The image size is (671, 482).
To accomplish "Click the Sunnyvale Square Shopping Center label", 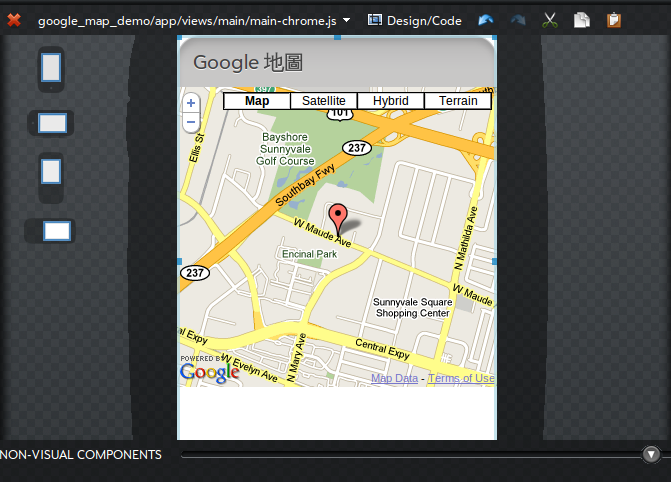I will click(413, 308).
